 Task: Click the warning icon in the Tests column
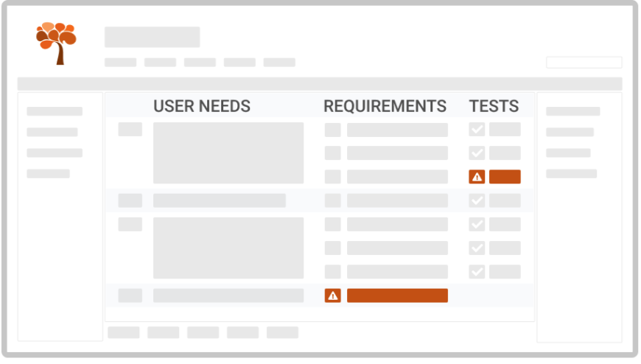pyautogui.click(x=477, y=177)
